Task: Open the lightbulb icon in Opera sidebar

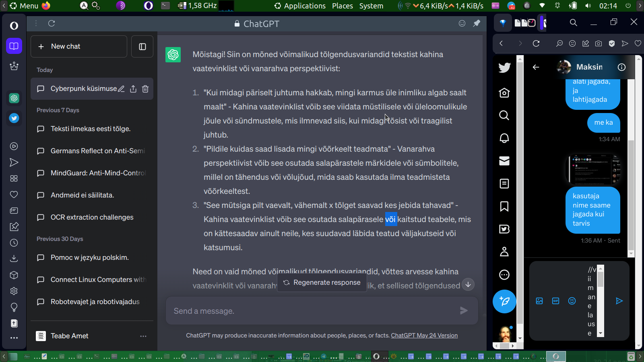Action: (14, 307)
